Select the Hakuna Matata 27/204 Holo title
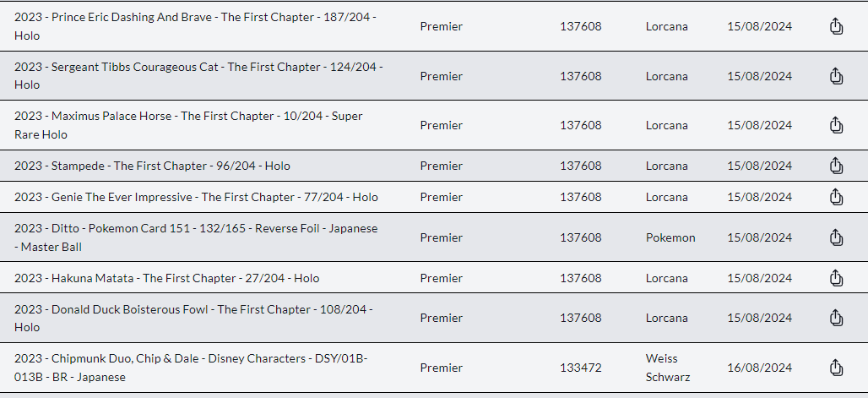868x398 pixels. coord(166,278)
